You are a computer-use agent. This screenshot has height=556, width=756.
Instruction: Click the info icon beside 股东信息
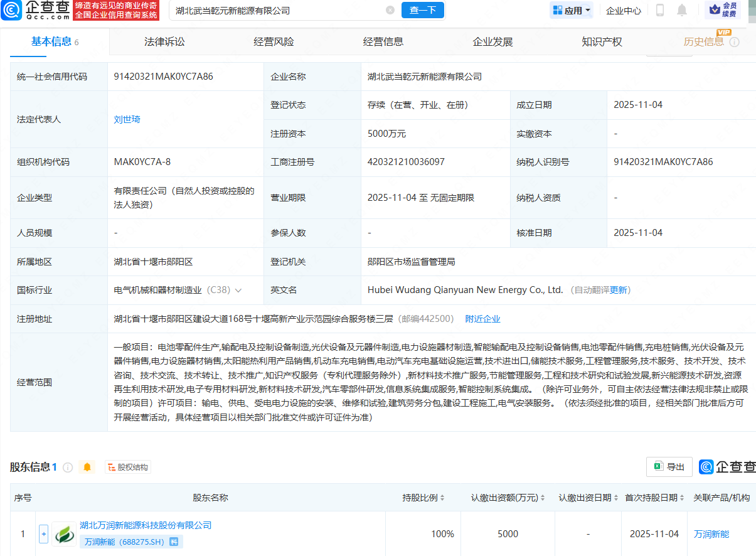(68, 468)
